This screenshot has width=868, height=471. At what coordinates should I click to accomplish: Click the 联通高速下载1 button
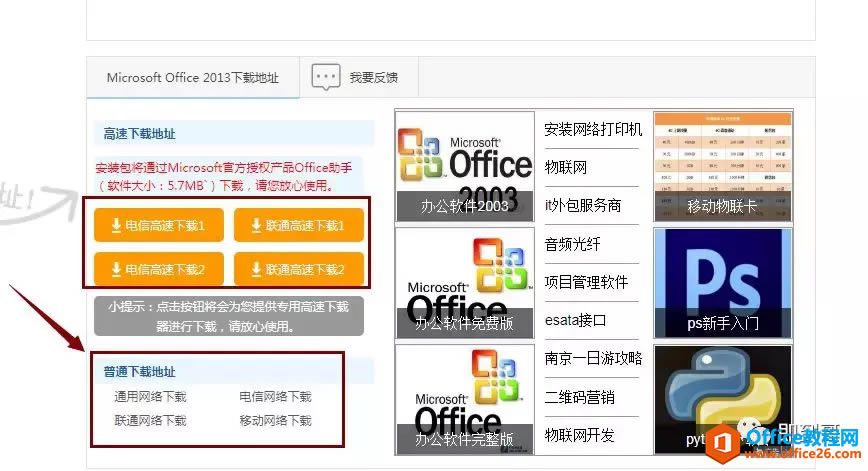299,225
